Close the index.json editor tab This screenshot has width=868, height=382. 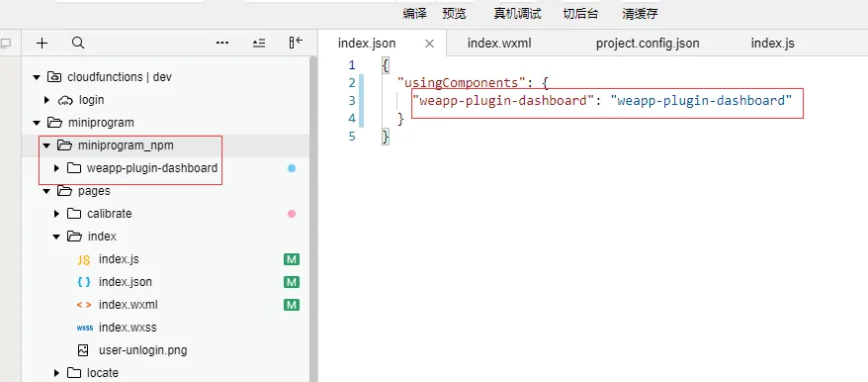(429, 44)
